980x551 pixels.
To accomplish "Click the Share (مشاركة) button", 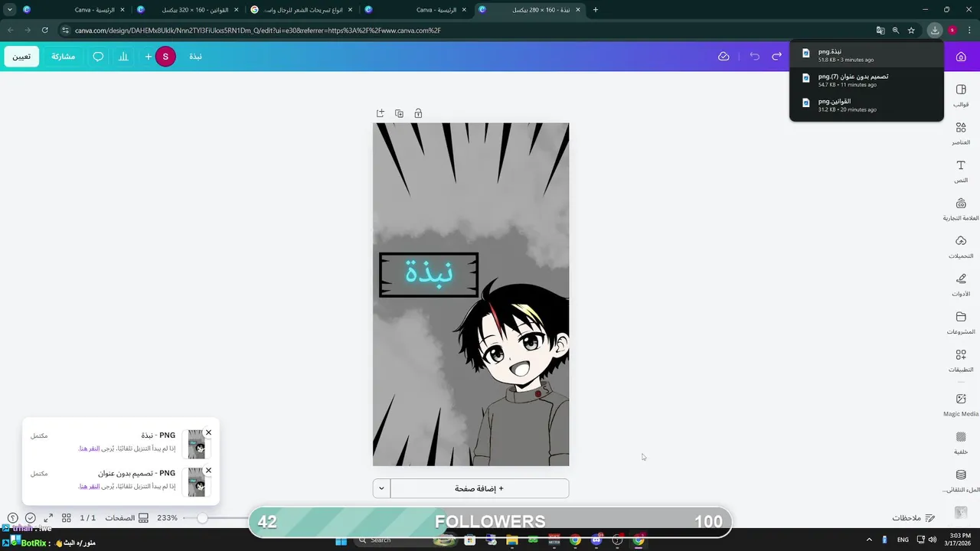I will point(63,57).
